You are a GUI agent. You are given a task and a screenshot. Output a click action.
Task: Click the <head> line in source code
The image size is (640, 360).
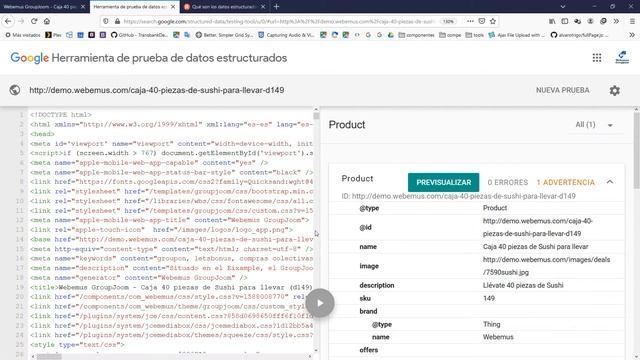click(42, 134)
